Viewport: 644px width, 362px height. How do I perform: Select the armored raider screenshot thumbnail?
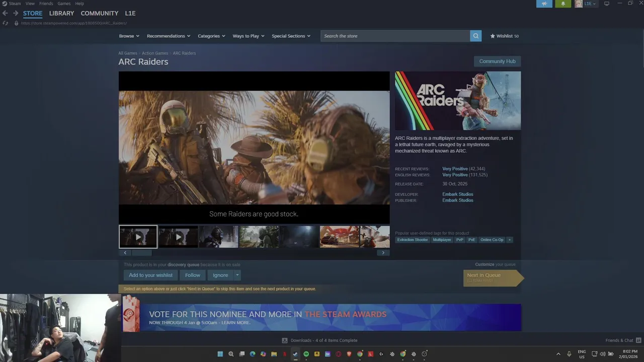pyautogui.click(x=218, y=237)
